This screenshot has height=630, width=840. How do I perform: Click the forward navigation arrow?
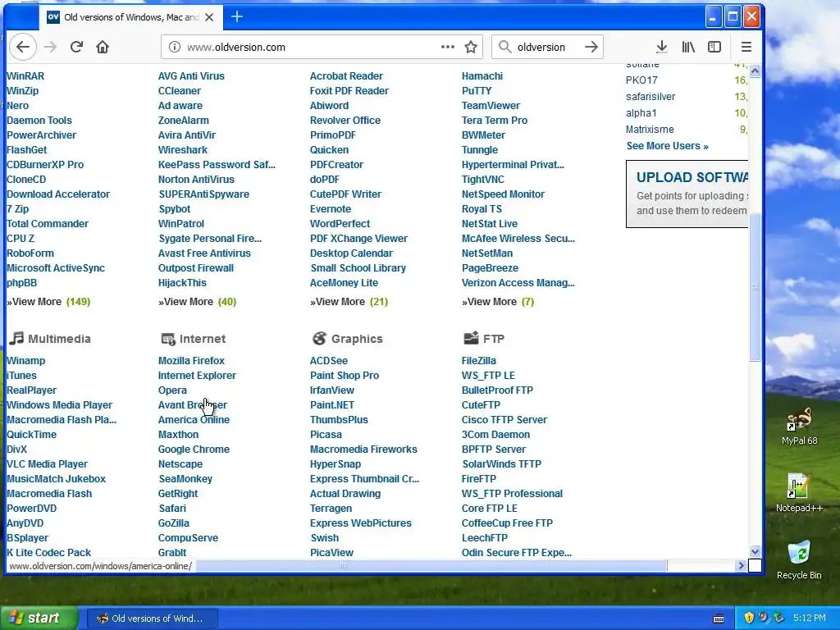coord(50,47)
